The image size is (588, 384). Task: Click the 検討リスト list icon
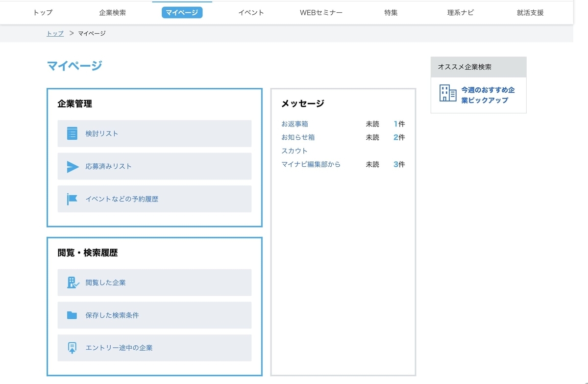tap(73, 133)
